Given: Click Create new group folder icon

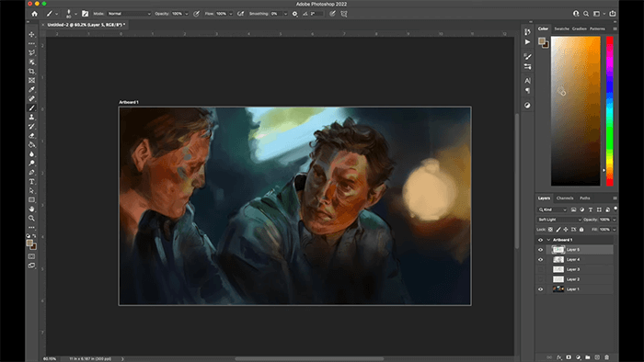Looking at the screenshot, I should coord(588,357).
